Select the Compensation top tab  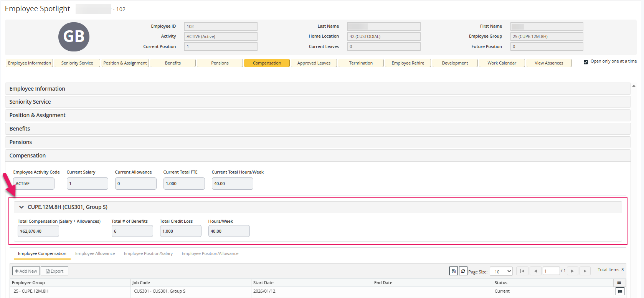tap(267, 63)
